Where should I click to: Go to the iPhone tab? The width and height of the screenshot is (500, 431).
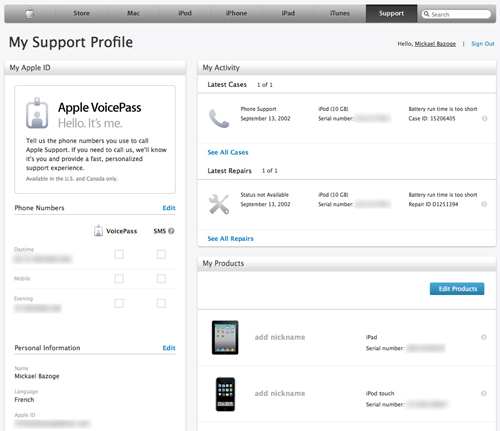(x=236, y=13)
